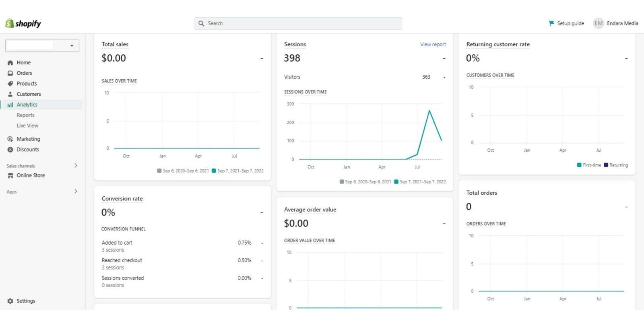The width and height of the screenshot is (644, 323).
Task: Click the Customers person icon
Action: [x=10, y=94]
